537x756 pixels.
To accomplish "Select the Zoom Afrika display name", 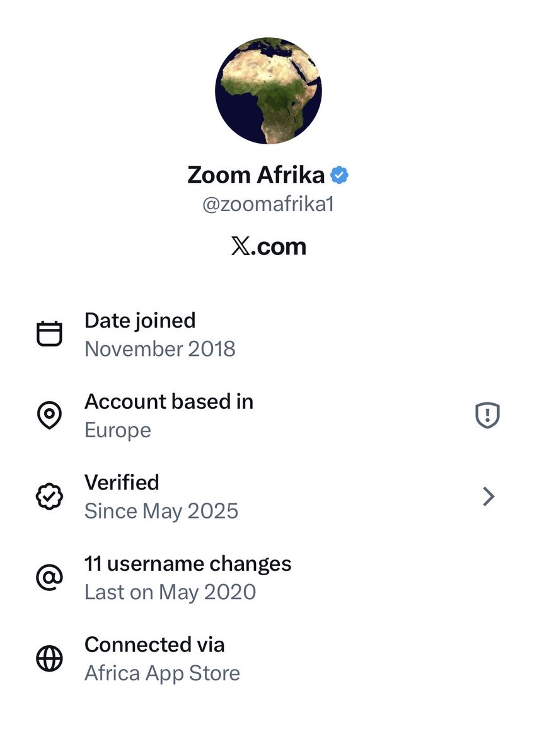I will click(256, 175).
